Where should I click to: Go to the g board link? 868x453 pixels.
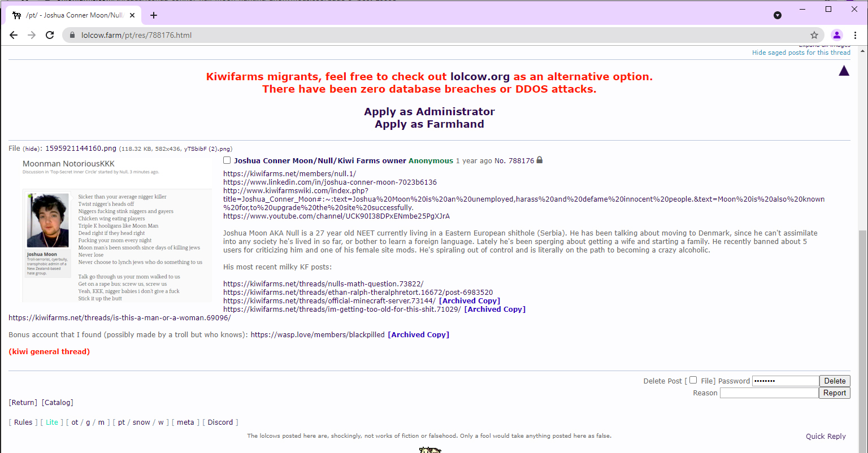point(88,422)
